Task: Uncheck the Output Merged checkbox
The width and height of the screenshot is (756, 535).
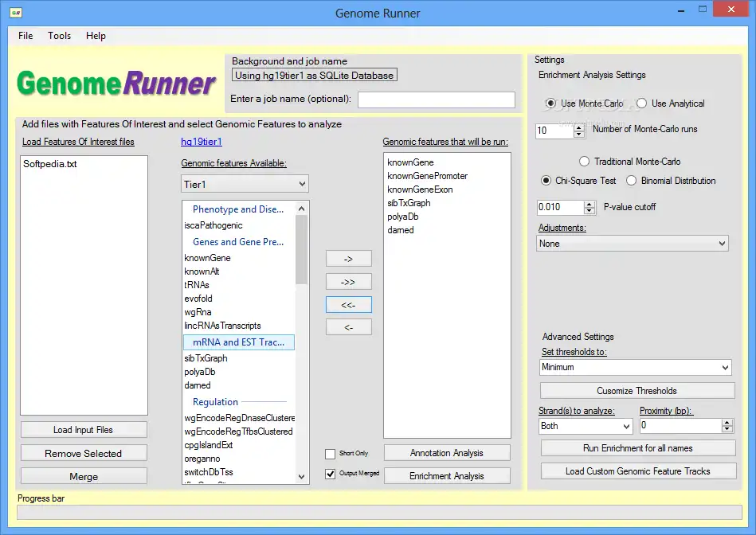Action: pos(331,474)
